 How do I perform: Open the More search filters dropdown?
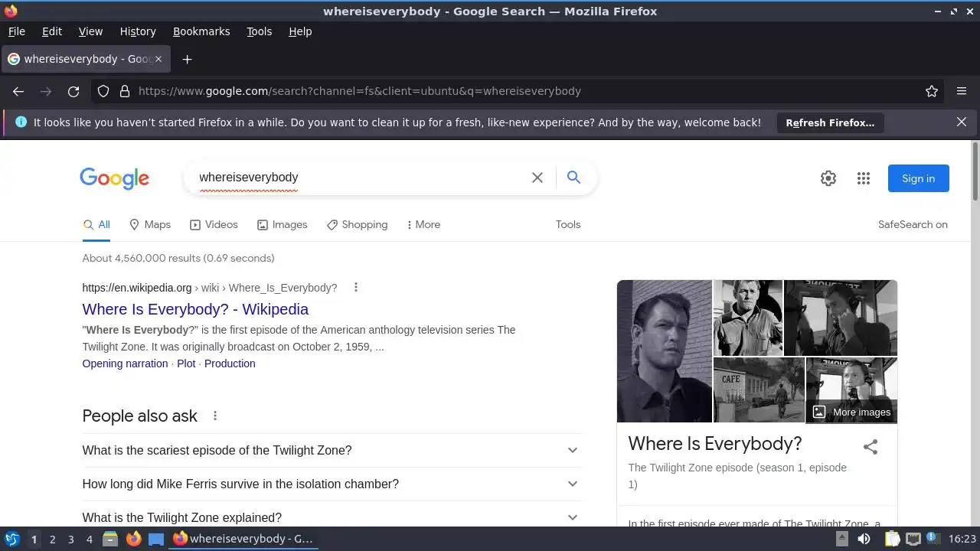tap(423, 224)
